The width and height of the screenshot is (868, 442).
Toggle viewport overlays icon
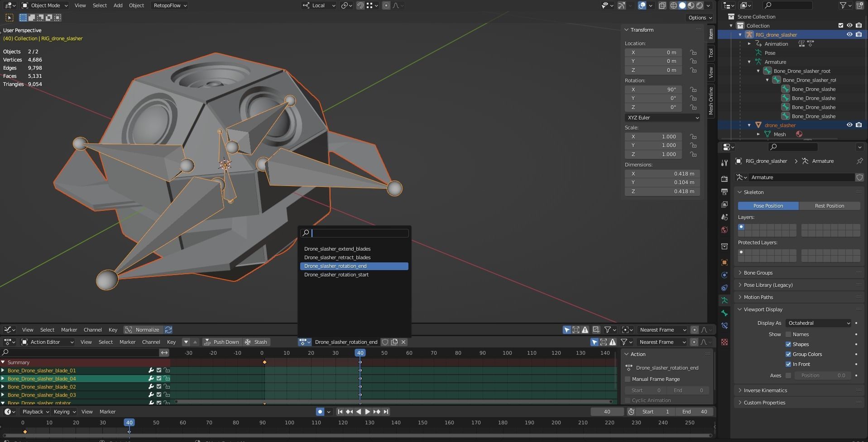pos(642,5)
